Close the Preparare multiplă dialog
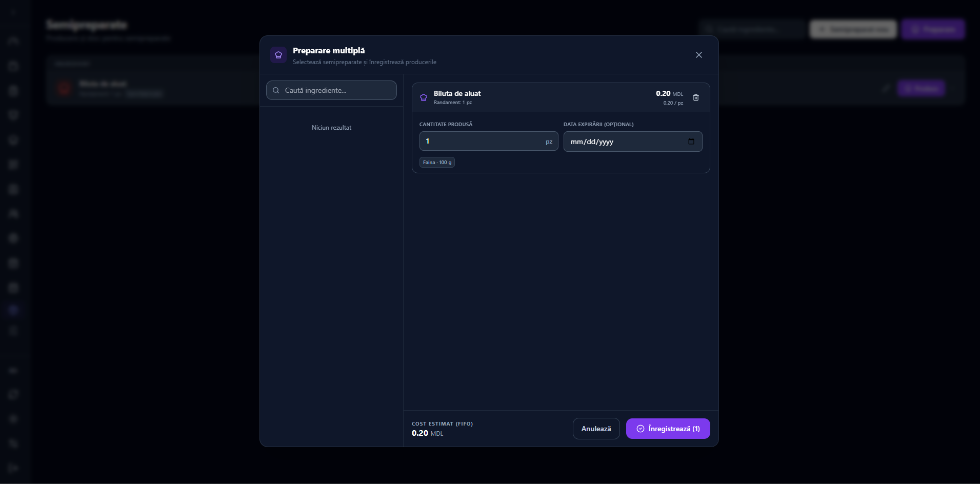Viewport: 980px width, 484px height. [699, 55]
